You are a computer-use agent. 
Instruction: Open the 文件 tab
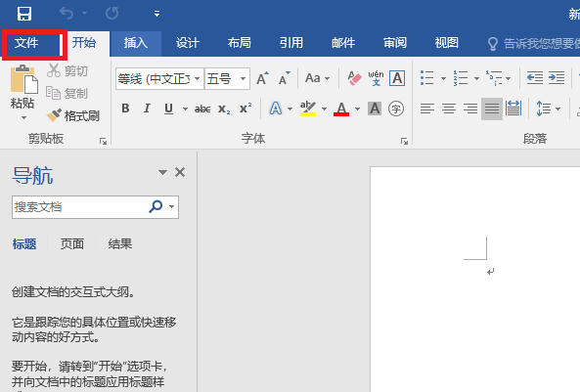[x=26, y=43]
